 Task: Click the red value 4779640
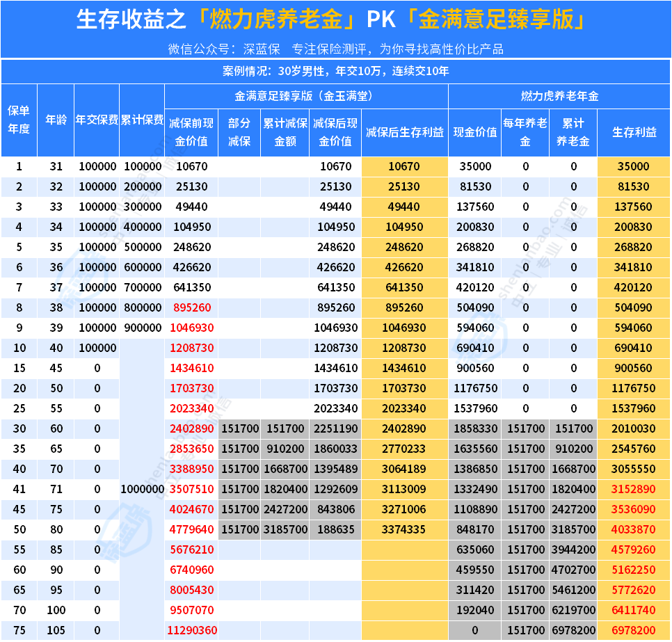(x=191, y=529)
